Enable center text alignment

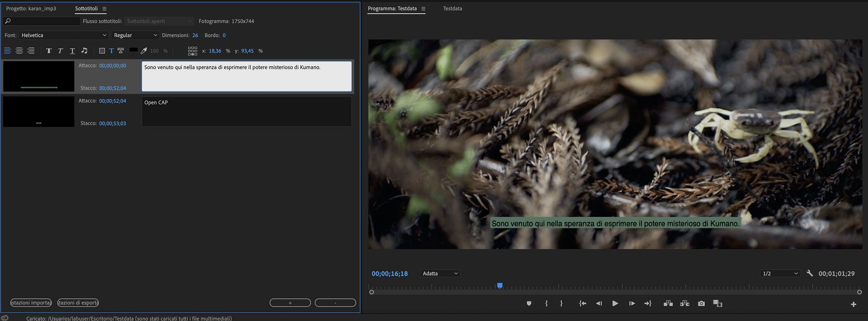[19, 51]
